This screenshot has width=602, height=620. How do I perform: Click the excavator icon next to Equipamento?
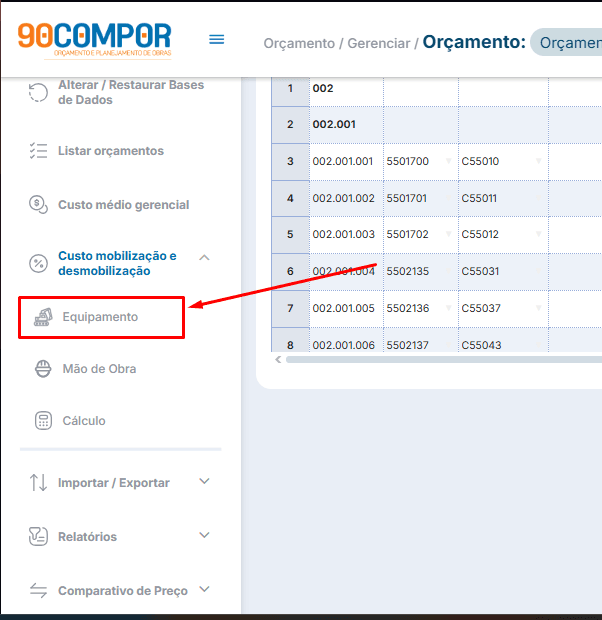[43, 317]
